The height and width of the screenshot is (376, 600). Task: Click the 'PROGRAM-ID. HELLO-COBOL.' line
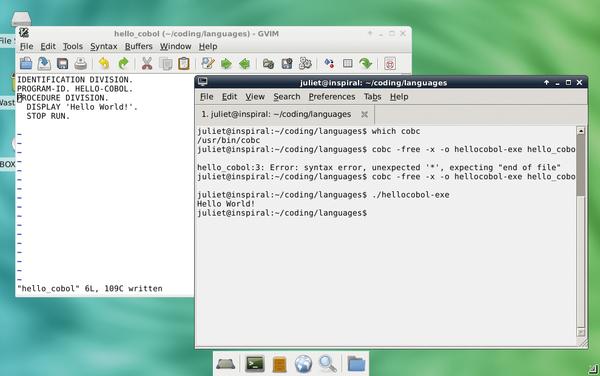(x=75, y=89)
